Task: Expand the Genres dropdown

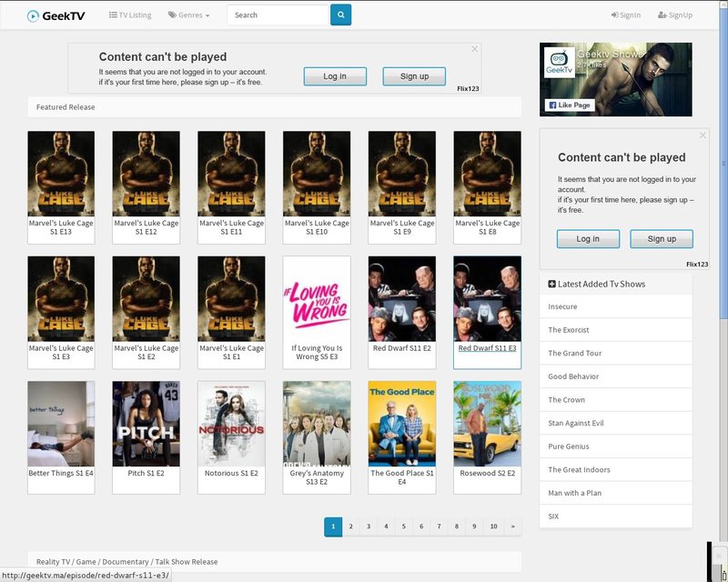Action: point(189,15)
